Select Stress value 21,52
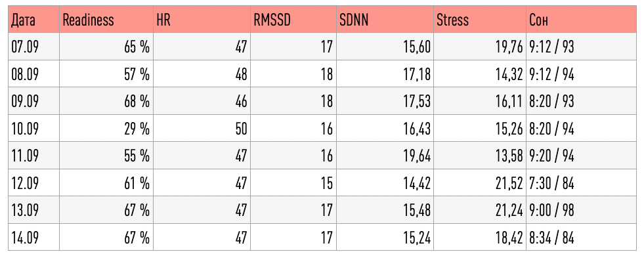Image resolution: width=644 pixels, height=256 pixels. [x=480, y=182]
